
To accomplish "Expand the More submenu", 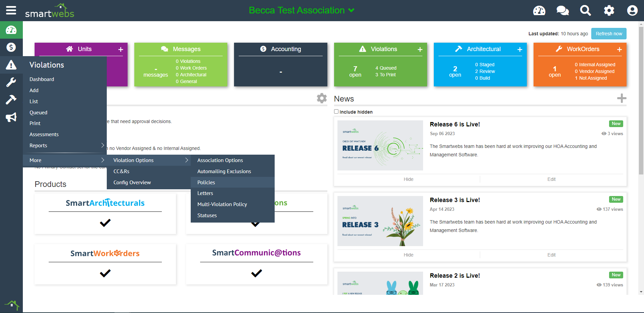I will tap(65, 160).
